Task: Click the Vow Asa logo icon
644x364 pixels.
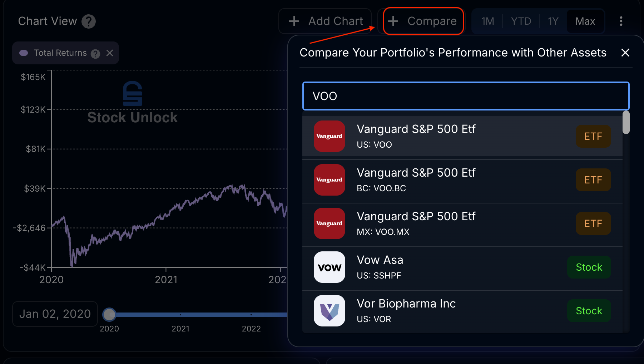Action: tap(329, 267)
